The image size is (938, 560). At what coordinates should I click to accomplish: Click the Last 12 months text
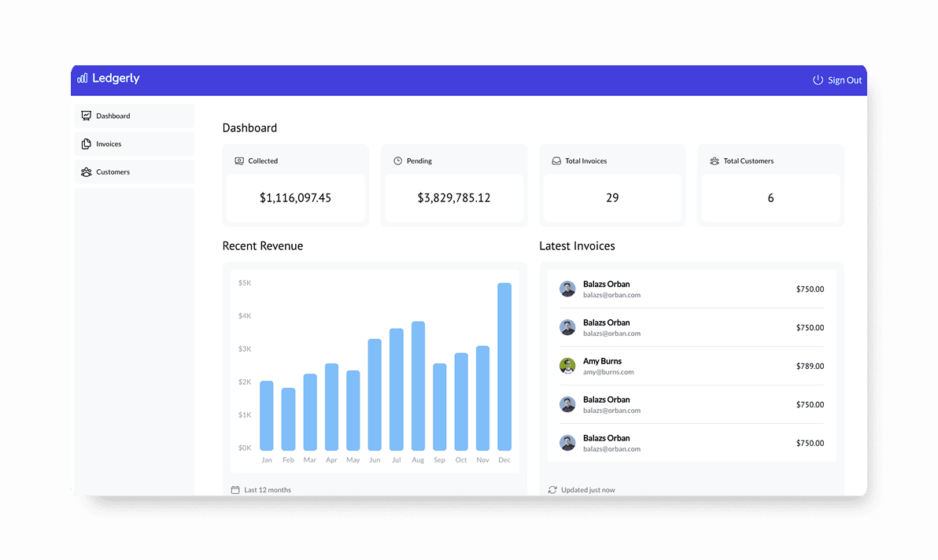pyautogui.click(x=268, y=489)
